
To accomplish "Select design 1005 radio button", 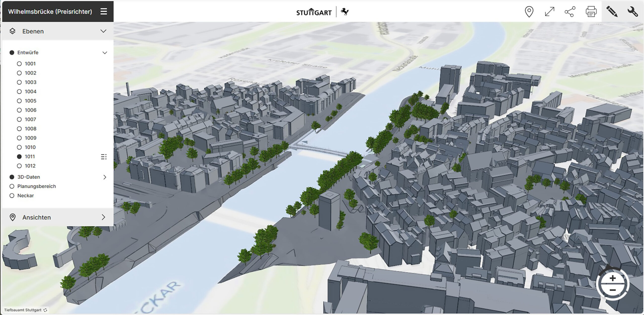I will [19, 101].
